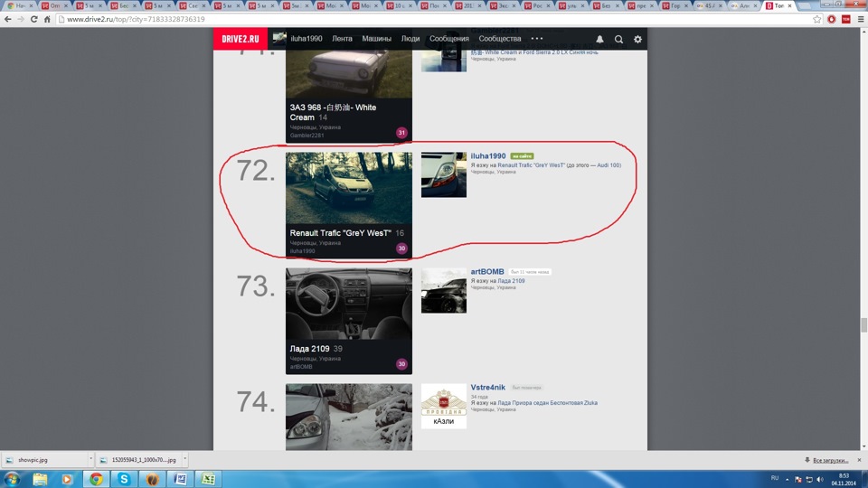Image resolution: width=868 pixels, height=488 pixels.
Task: Open Vstre4nik user avatar
Action: [x=443, y=406]
